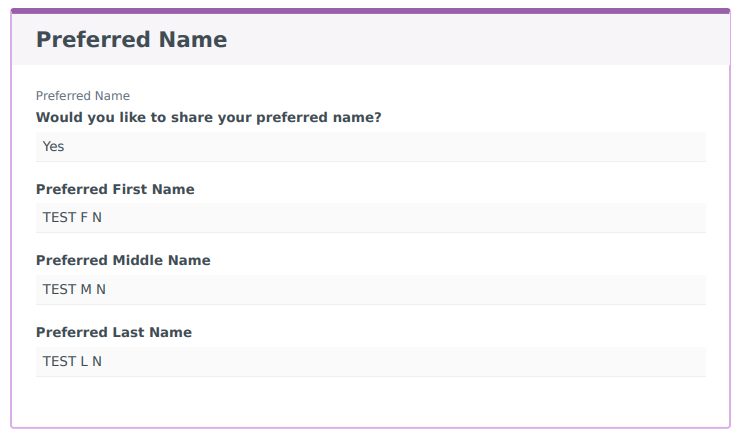
Task: Click the bottom purple border of the panel
Action: coord(370,428)
